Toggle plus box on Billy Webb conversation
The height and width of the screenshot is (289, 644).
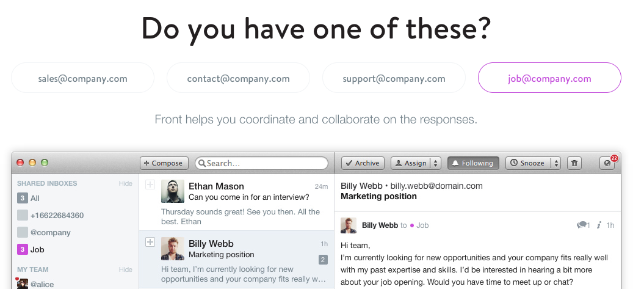click(150, 243)
